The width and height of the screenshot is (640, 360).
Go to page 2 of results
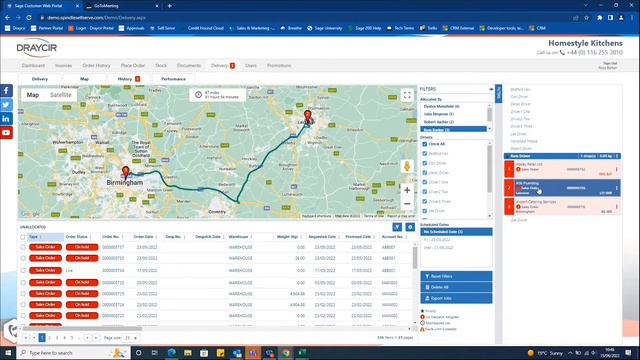pos(49,338)
